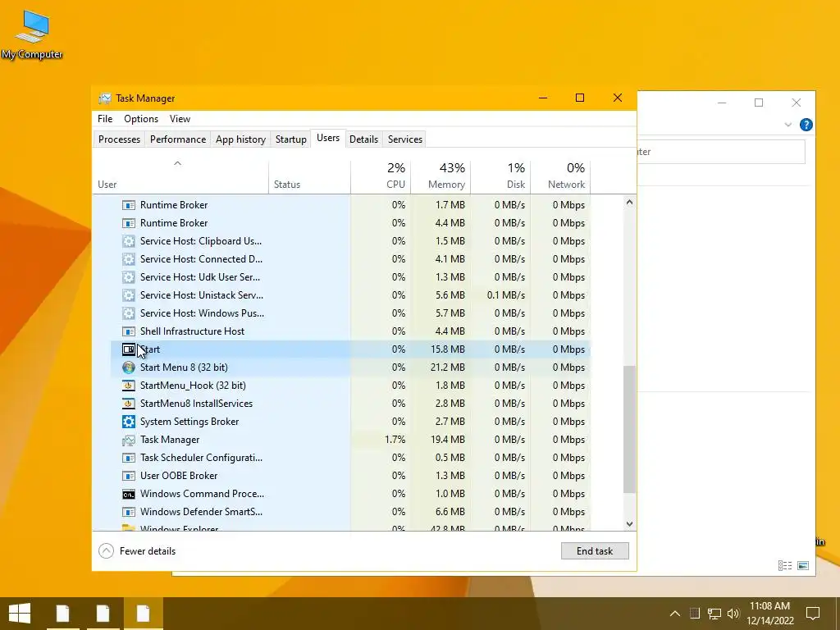Click the Task Manager row icon
Image resolution: width=840 pixels, height=630 pixels.
point(129,440)
